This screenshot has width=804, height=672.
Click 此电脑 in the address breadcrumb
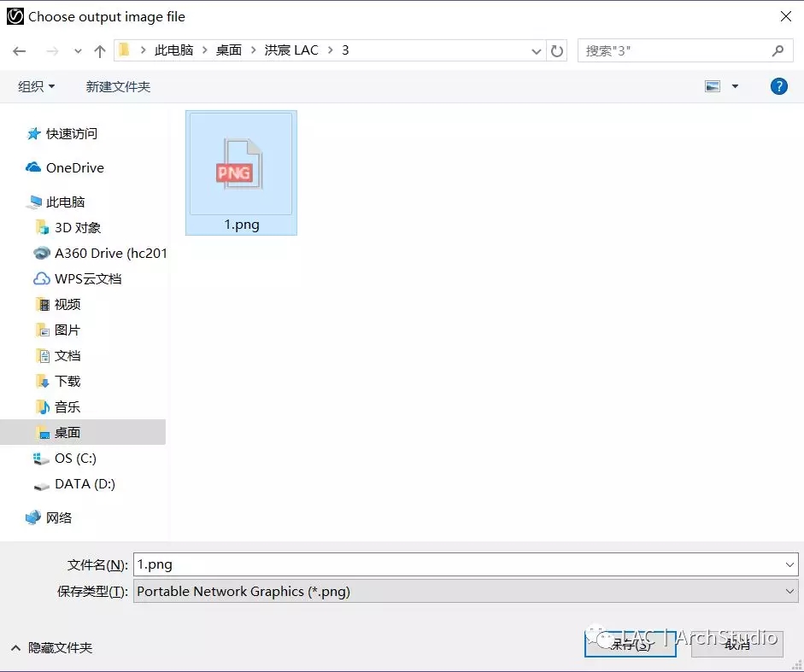pyautogui.click(x=173, y=50)
